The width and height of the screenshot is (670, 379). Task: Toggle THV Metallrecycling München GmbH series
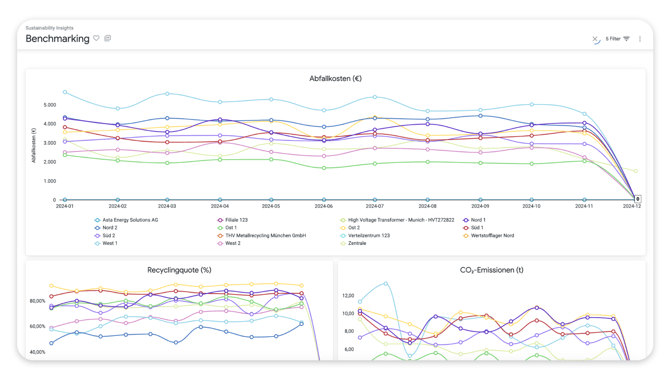[262, 235]
